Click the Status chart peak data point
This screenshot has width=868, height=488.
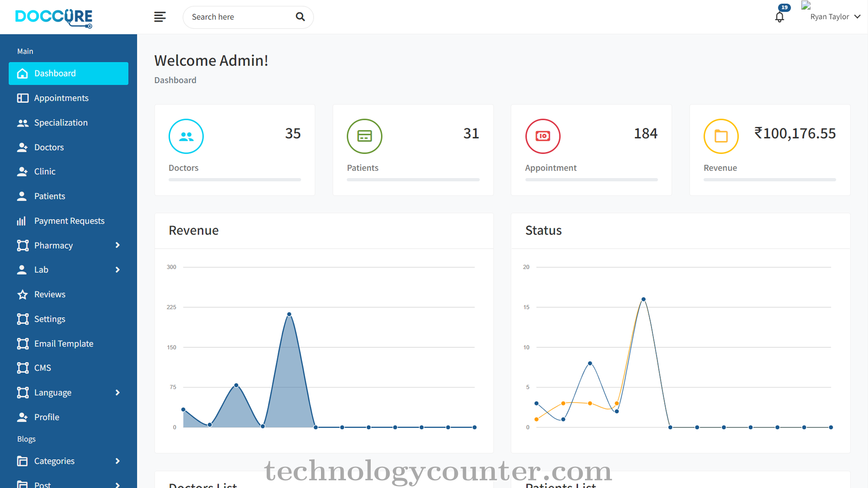coord(643,300)
